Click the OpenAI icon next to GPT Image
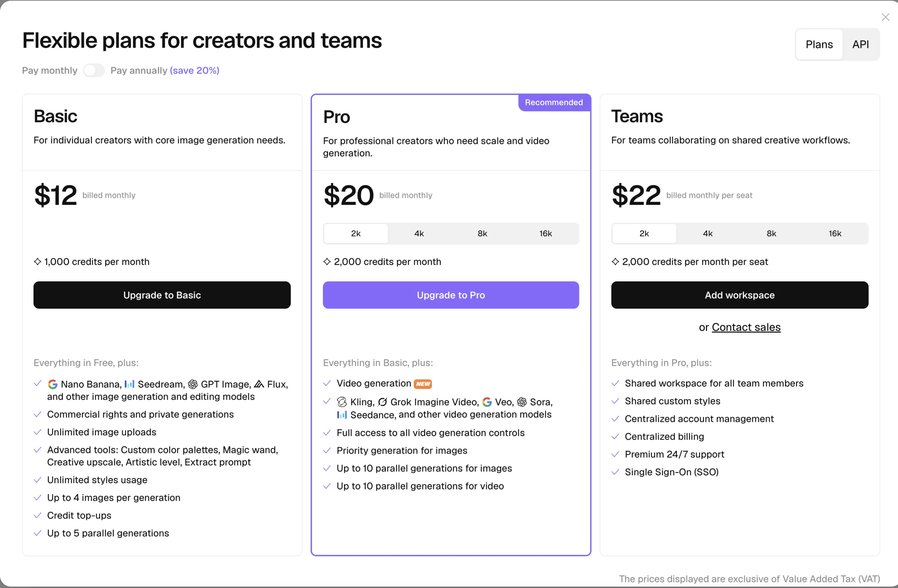The height and width of the screenshot is (588, 898). coord(193,384)
